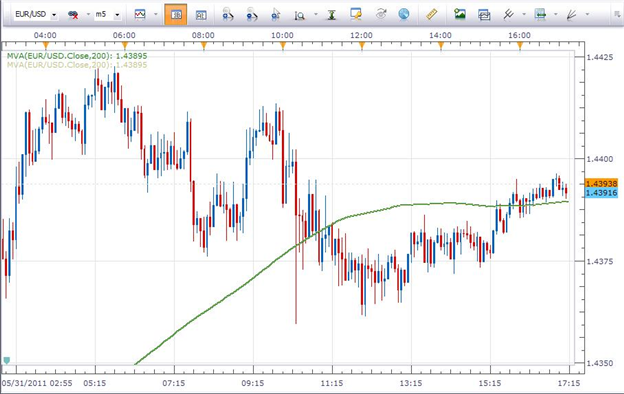Screen dimensions: 624x394
Task: Click the faded duplicate MVA indicator label
Action: [77, 65]
